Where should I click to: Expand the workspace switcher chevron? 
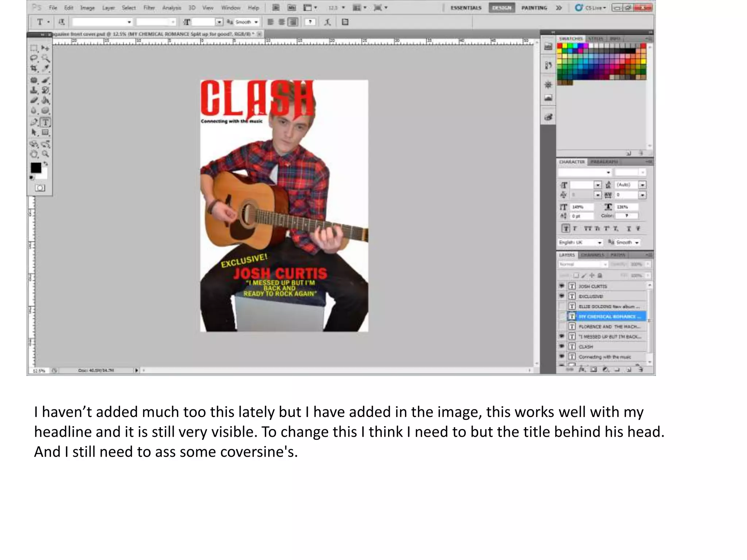tap(559, 8)
